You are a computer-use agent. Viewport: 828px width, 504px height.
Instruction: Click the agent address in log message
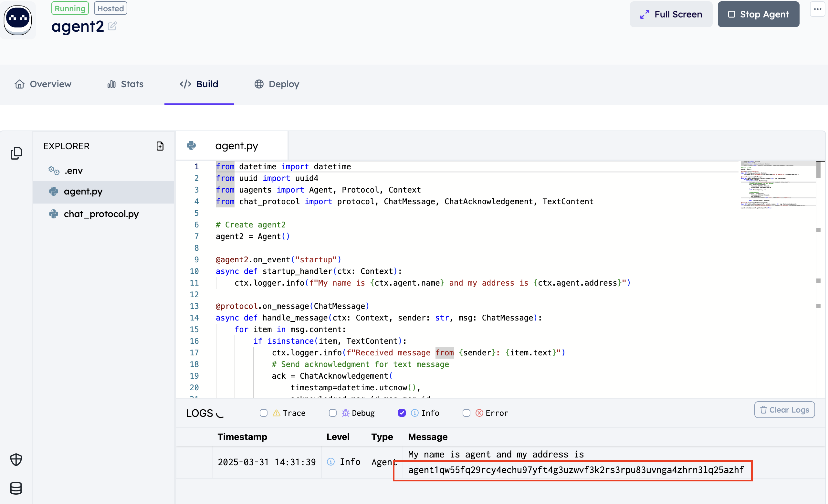[576, 470]
